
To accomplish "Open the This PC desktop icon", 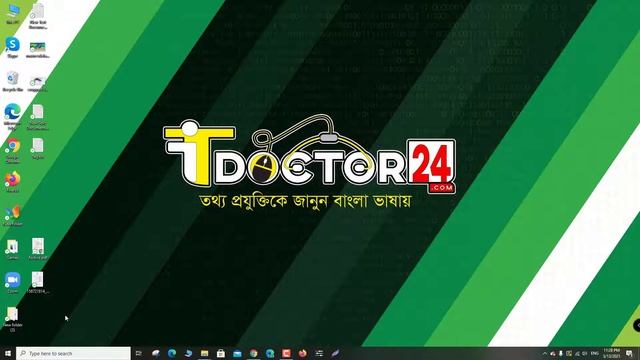I will [13, 13].
